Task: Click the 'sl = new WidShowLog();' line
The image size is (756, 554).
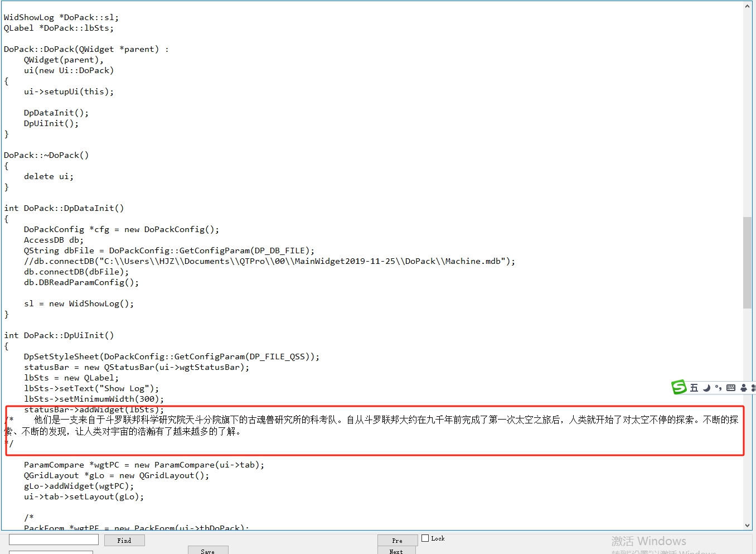Action: 79,304
